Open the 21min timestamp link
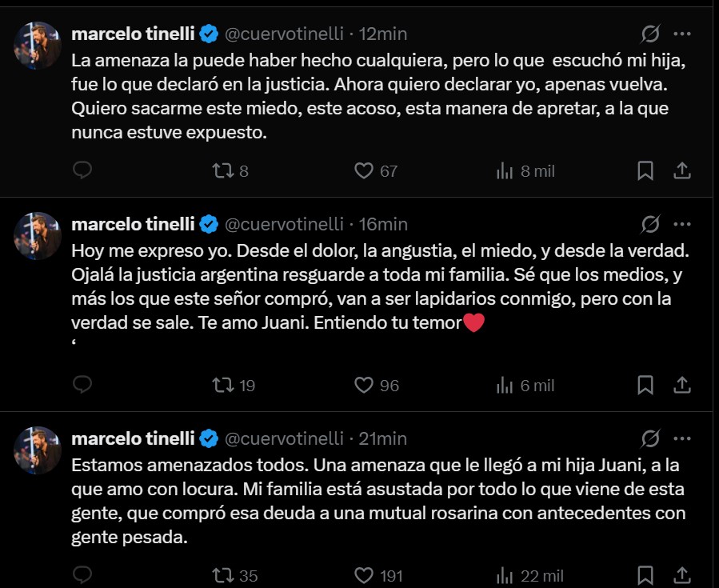Image resolution: width=719 pixels, height=588 pixels. click(x=383, y=438)
